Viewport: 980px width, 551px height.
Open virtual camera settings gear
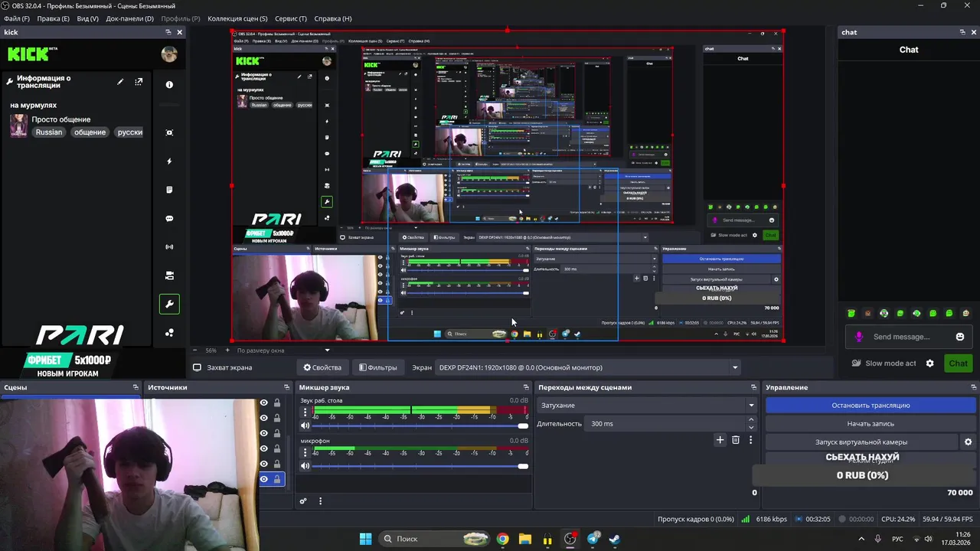pyautogui.click(x=968, y=442)
